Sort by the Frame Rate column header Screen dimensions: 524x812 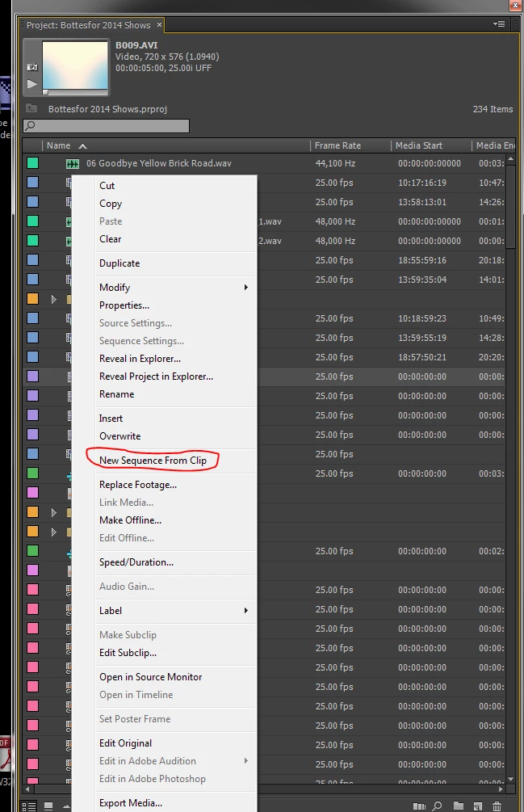pyautogui.click(x=337, y=145)
